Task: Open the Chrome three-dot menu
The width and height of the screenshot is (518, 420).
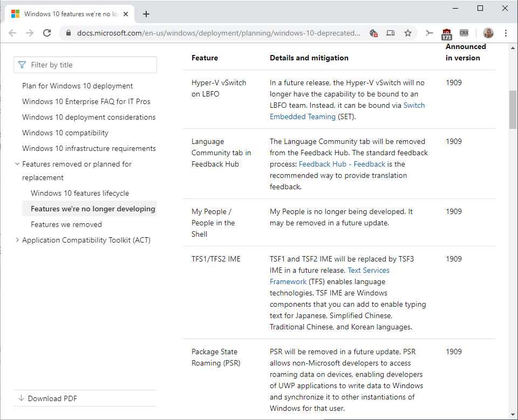Action: pyautogui.click(x=506, y=33)
